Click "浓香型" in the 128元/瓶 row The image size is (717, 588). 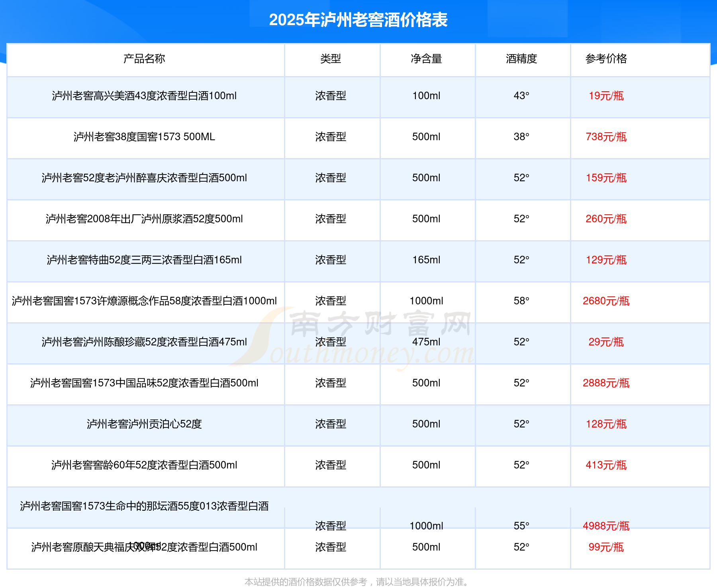[x=331, y=424]
